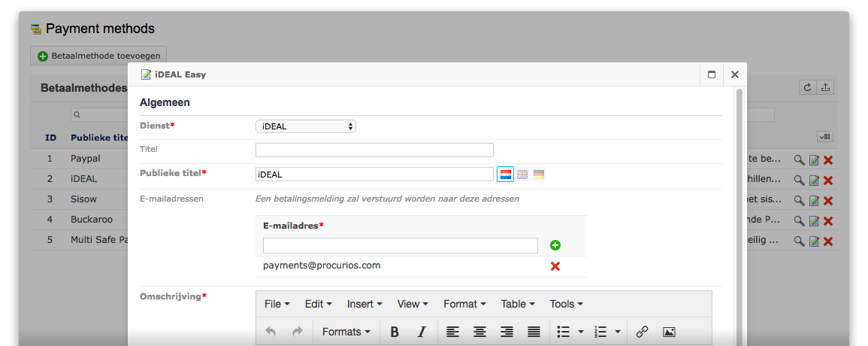This screenshot has height=346, width=868.
Task: Select the Dutch flag language
Action: (505, 174)
